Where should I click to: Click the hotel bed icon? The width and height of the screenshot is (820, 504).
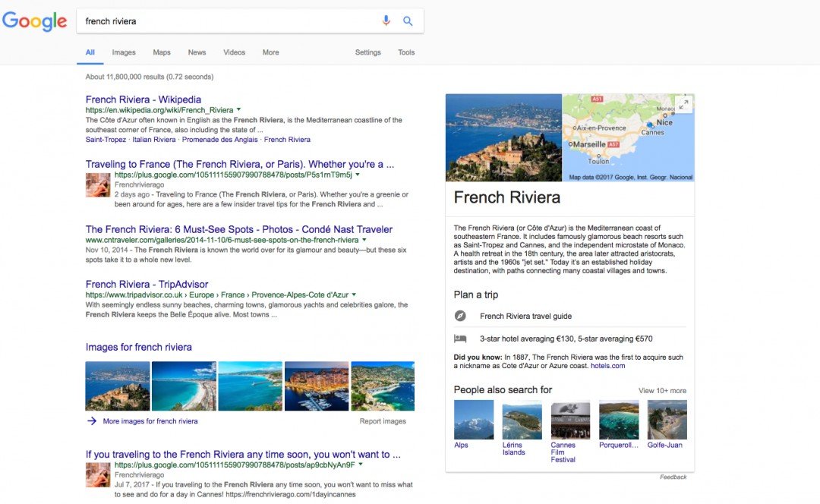[460, 339]
